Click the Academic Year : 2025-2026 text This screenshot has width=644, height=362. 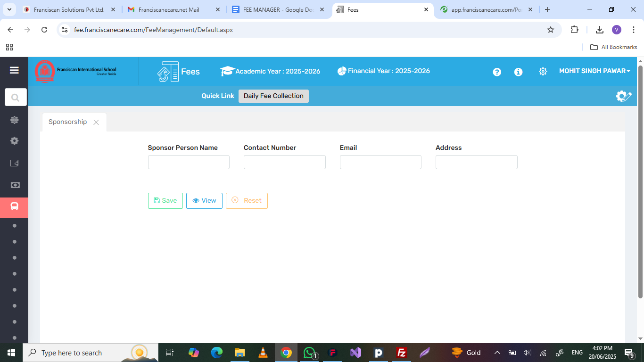pyautogui.click(x=278, y=72)
